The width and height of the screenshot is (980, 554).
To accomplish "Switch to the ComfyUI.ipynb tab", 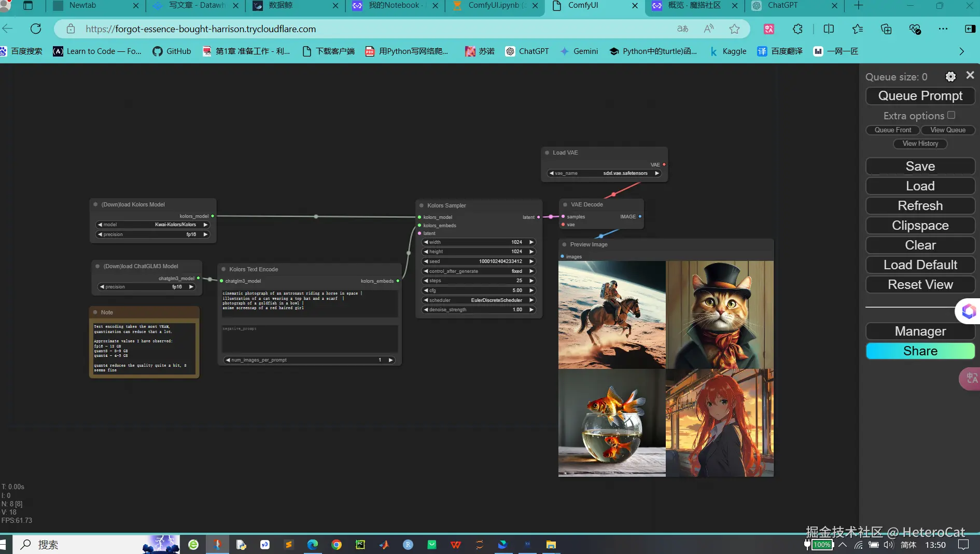I will 493,6.
